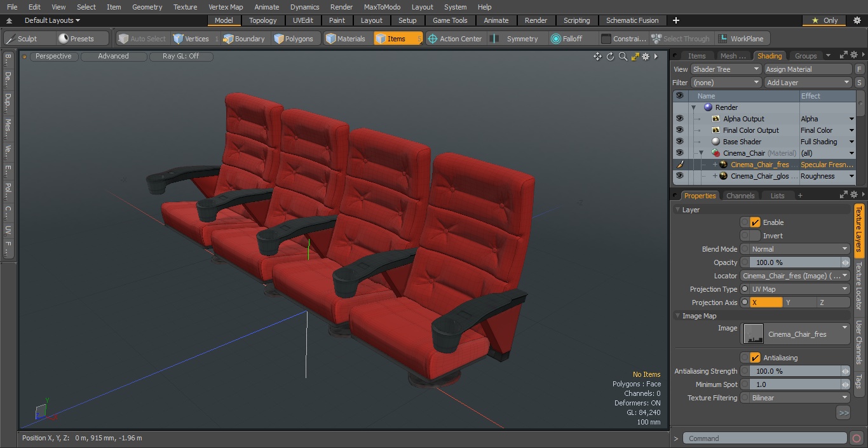This screenshot has width=868, height=448.
Task: Open the Texture Locator vertical tab
Action: [859, 286]
